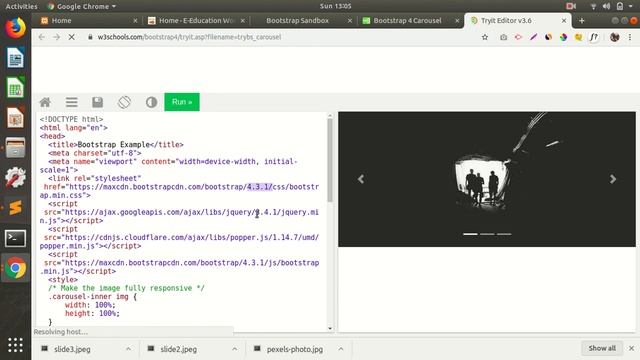Click the purple pen extension icon

point(533,37)
